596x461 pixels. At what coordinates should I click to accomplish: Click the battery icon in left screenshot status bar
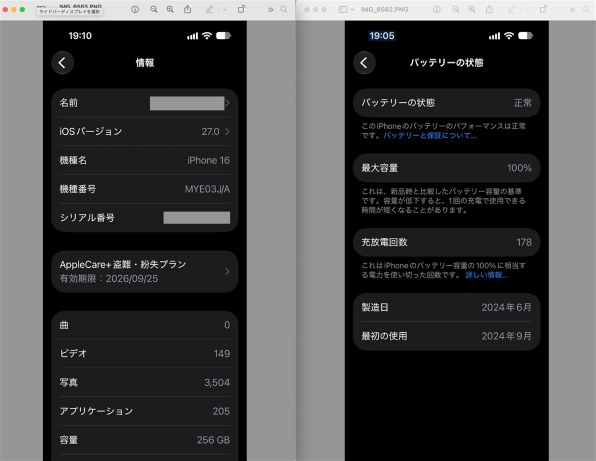(224, 36)
